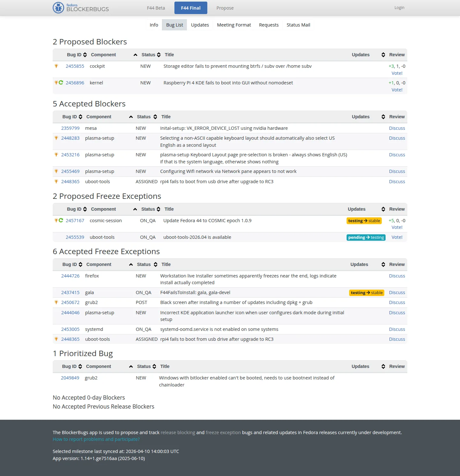
Task: Click the pending → testing update badge
Action: tap(366, 237)
